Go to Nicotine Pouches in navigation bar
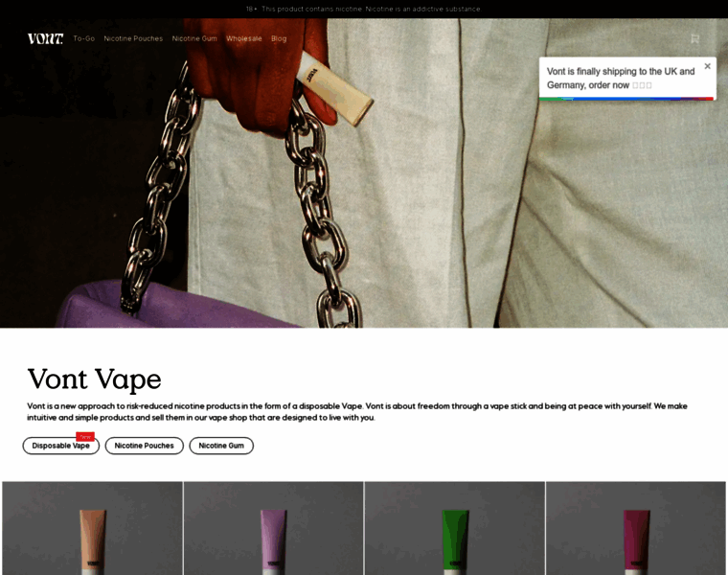Screen dimensions: 728x575 (133, 38)
